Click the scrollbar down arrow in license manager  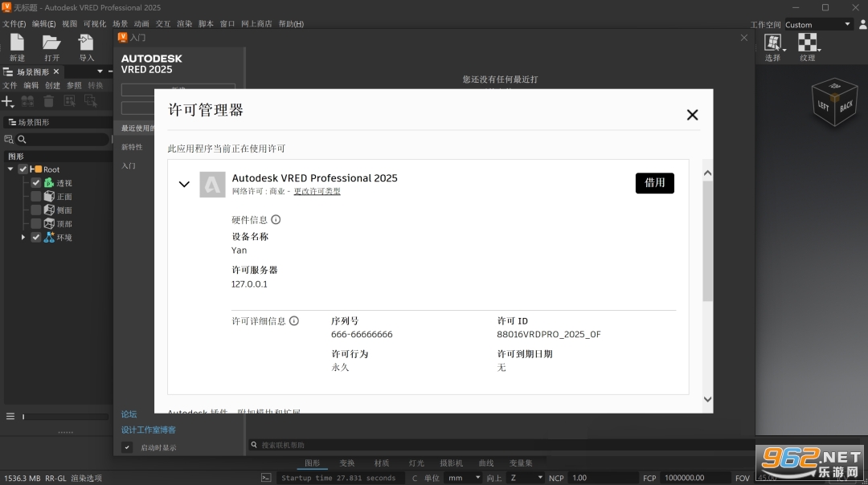point(707,399)
